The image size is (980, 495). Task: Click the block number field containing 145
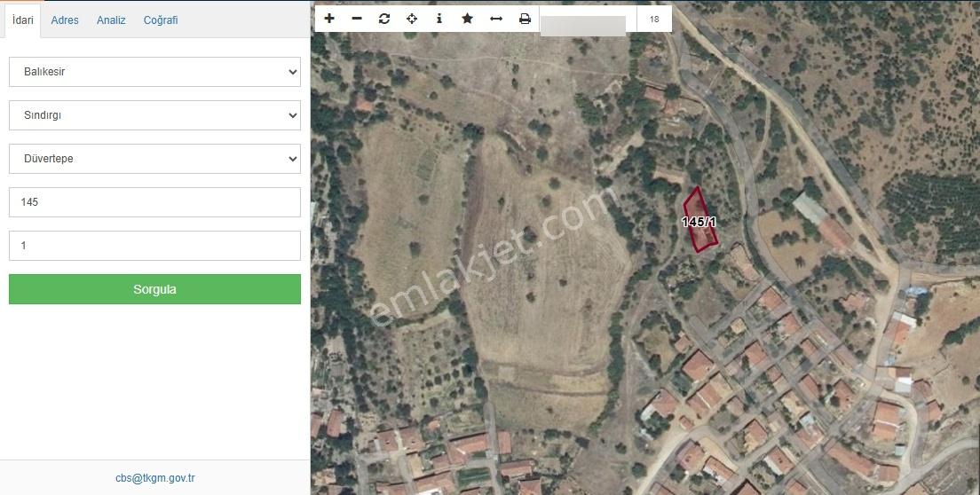pyautogui.click(x=154, y=202)
